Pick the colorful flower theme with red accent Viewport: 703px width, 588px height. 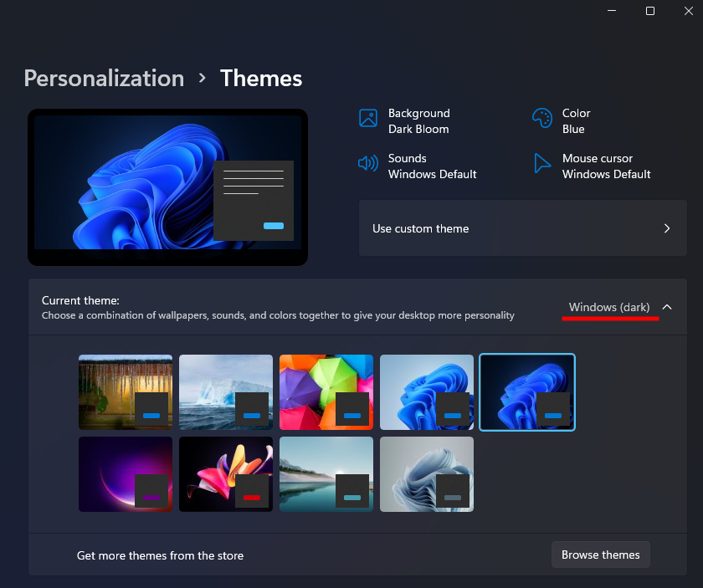pos(226,474)
